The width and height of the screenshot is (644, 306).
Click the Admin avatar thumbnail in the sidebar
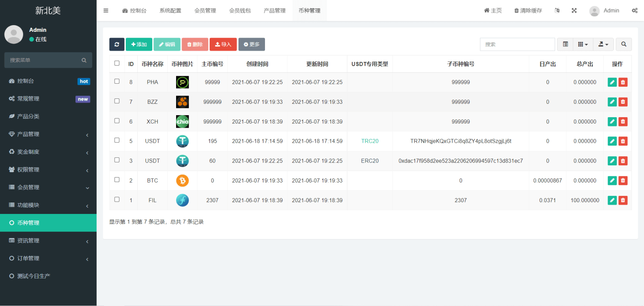tap(13, 34)
